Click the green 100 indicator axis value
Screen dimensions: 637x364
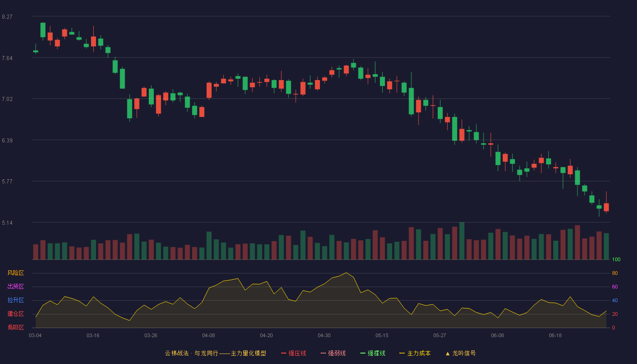click(616, 259)
